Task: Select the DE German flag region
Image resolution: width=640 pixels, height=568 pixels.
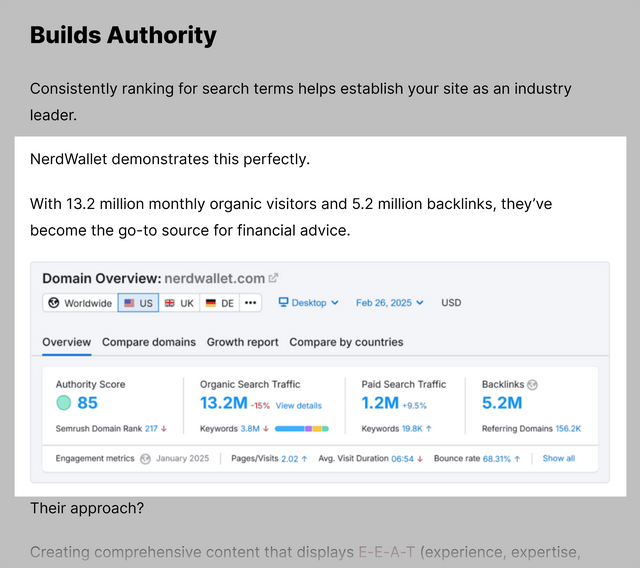Action: [220, 302]
